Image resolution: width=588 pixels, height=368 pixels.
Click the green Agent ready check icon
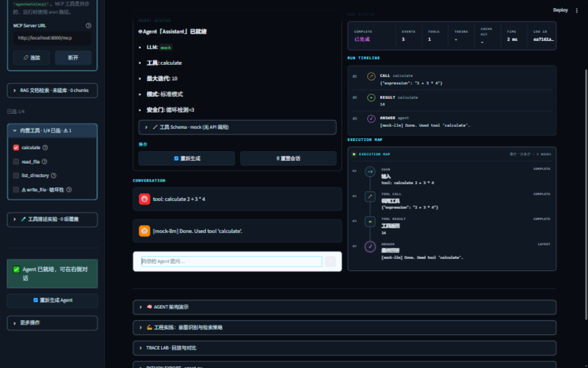[16, 269]
